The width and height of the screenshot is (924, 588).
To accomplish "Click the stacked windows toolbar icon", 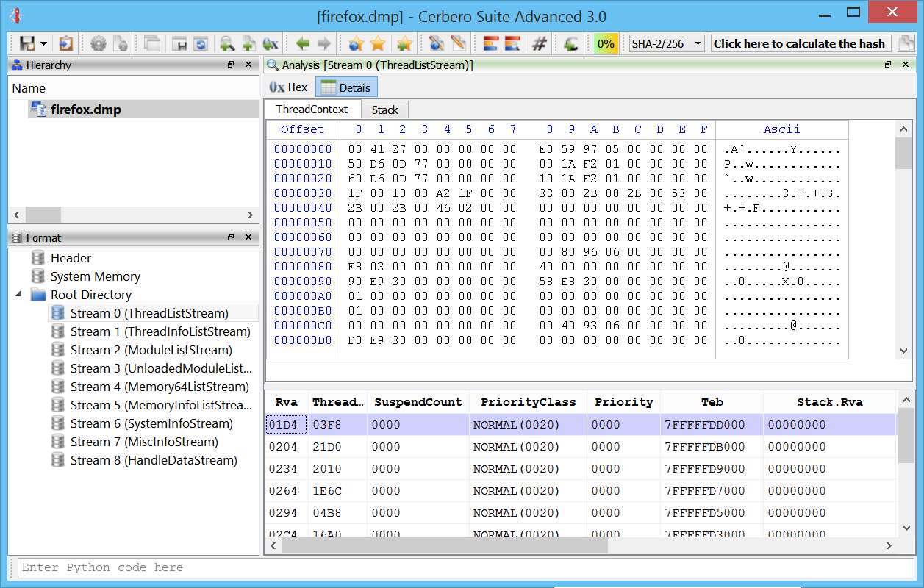I will pos(152,43).
